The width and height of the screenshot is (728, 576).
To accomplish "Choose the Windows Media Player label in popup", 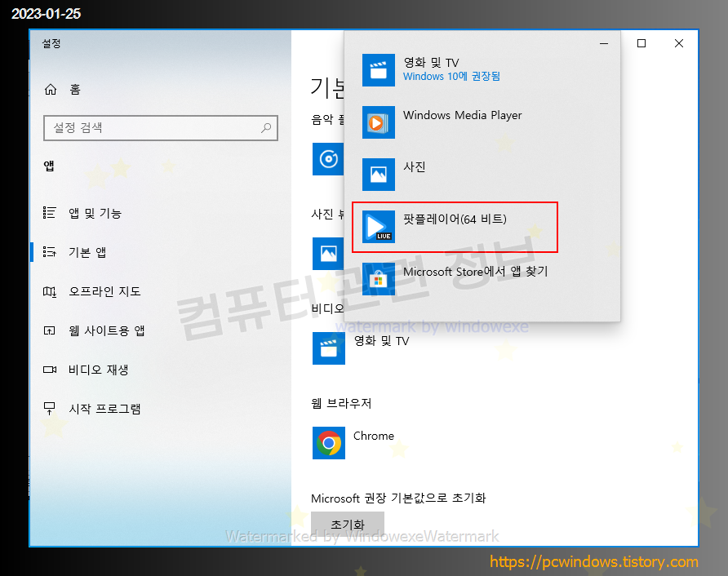I will point(463,115).
